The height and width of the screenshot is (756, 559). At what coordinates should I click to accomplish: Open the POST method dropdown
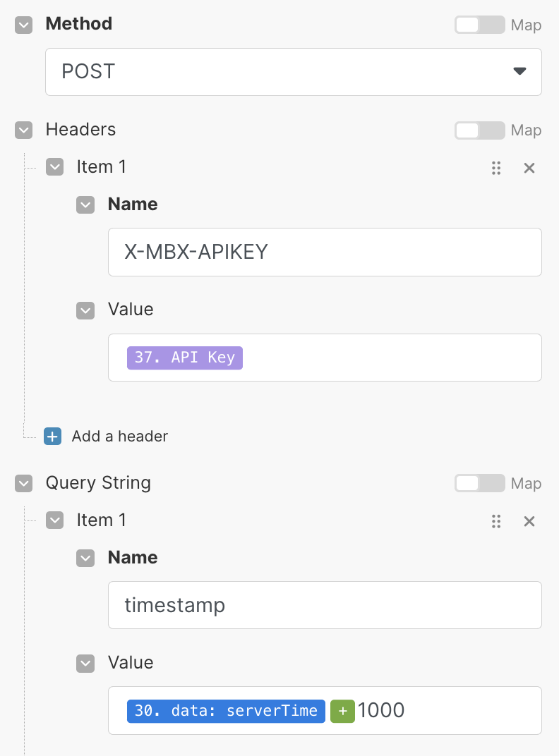tap(294, 72)
